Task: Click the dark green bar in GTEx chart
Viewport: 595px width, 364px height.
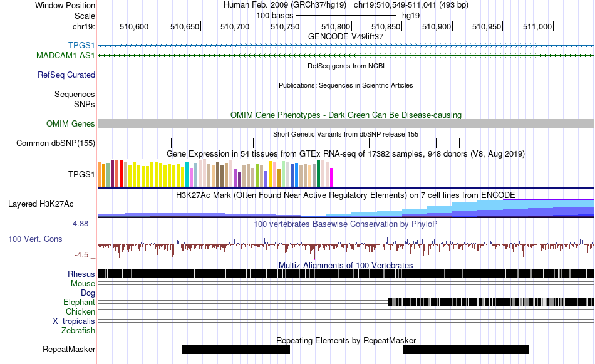Action: click(x=319, y=174)
